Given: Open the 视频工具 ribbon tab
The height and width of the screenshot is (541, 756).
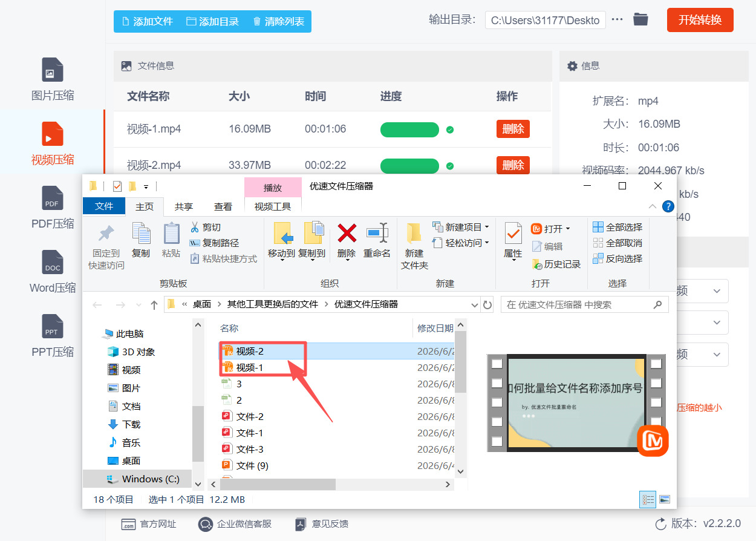Looking at the screenshot, I should [273, 206].
